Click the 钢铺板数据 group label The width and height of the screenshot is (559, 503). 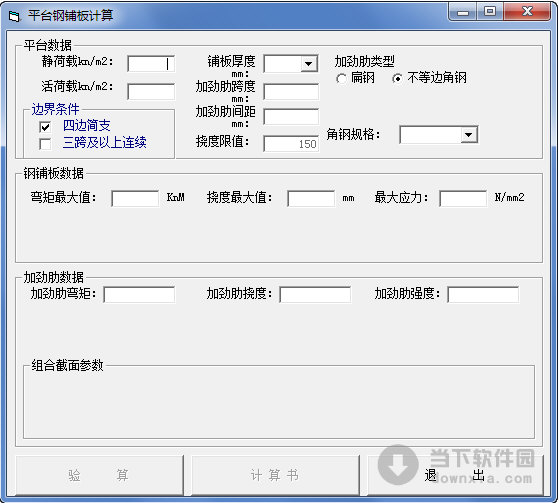coord(53,173)
